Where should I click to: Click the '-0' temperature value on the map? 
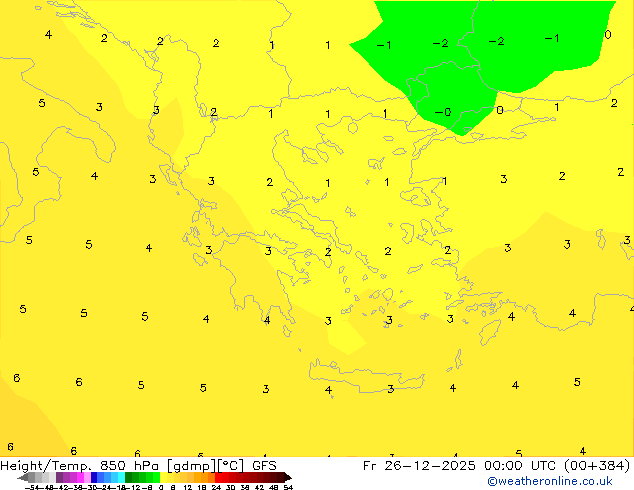[x=443, y=112]
